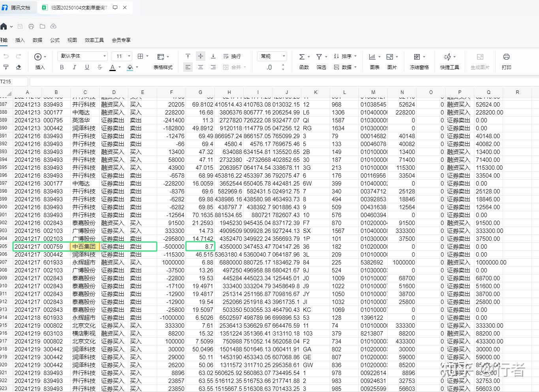This screenshot has height=392, width=539.
Task: Click the cloud upload icon
Action: pyautogui.click(x=53, y=26)
